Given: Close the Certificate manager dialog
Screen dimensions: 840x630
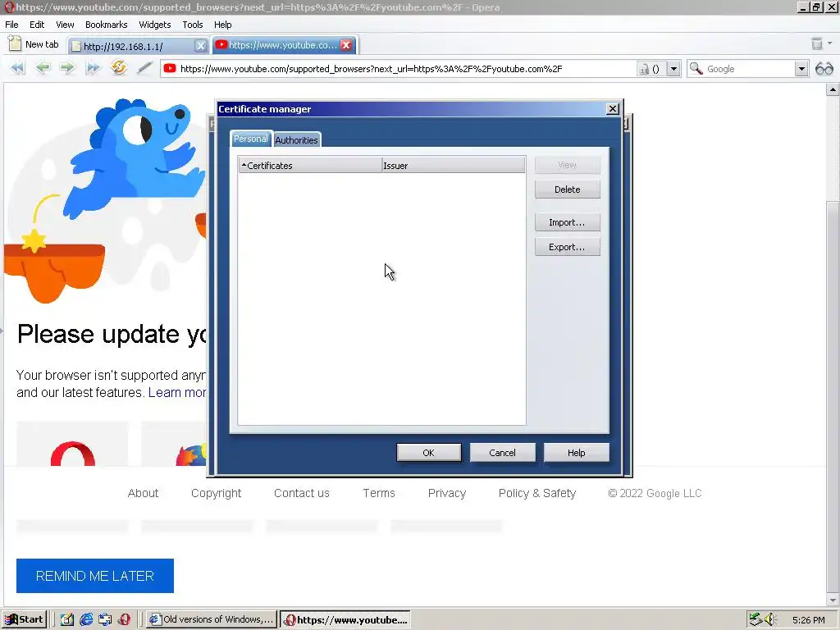Looking at the screenshot, I should tap(612, 109).
